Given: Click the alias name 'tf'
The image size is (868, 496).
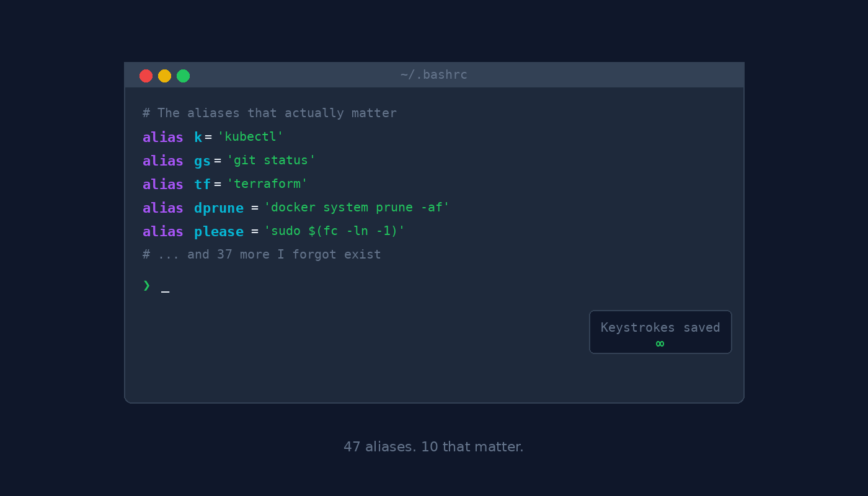Looking at the screenshot, I should tap(202, 184).
